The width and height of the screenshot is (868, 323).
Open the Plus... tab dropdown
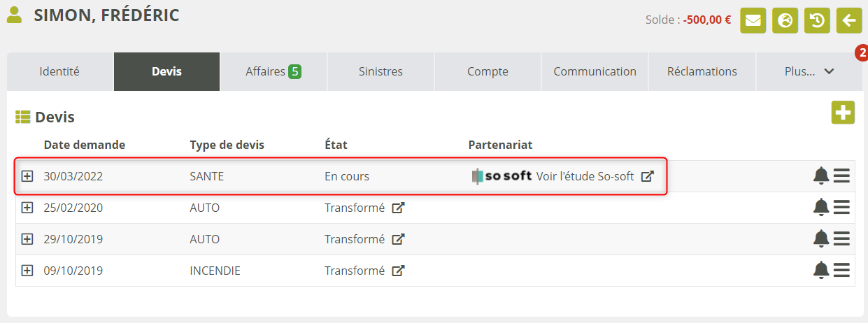click(809, 71)
